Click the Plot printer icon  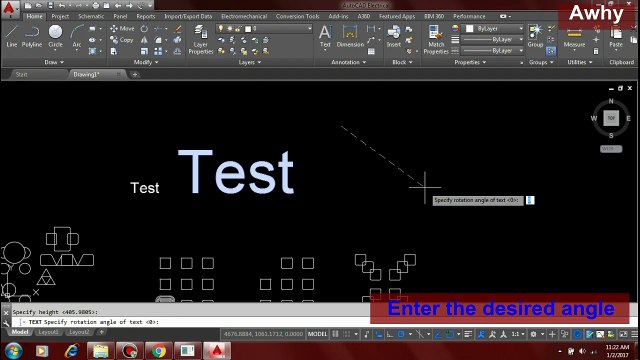coord(95,6)
